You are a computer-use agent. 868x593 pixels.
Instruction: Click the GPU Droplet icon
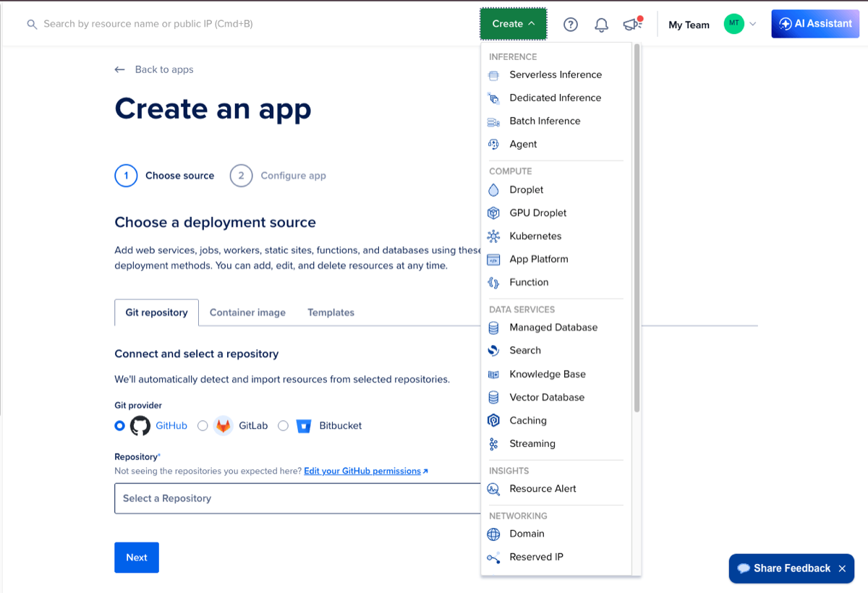pyautogui.click(x=493, y=213)
